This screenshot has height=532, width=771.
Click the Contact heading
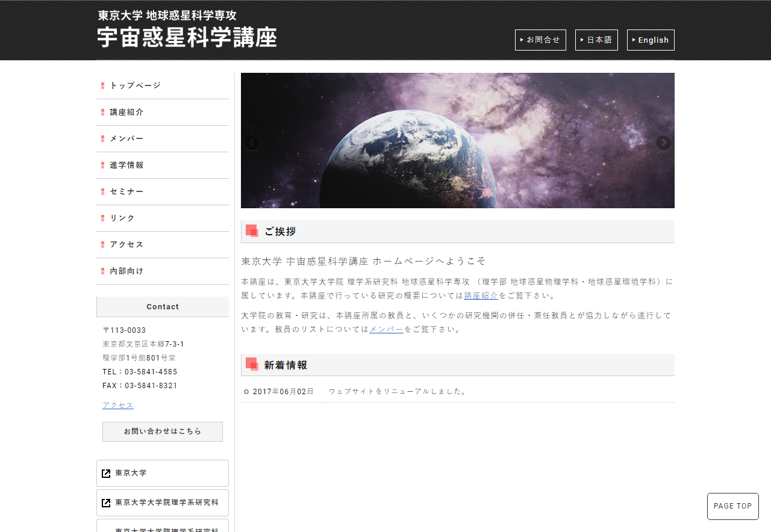pos(163,307)
